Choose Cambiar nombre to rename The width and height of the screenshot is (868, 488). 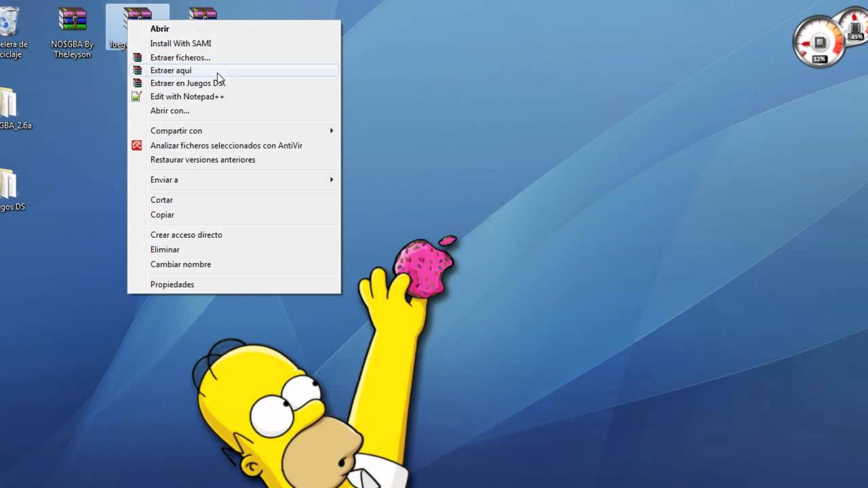(234, 264)
